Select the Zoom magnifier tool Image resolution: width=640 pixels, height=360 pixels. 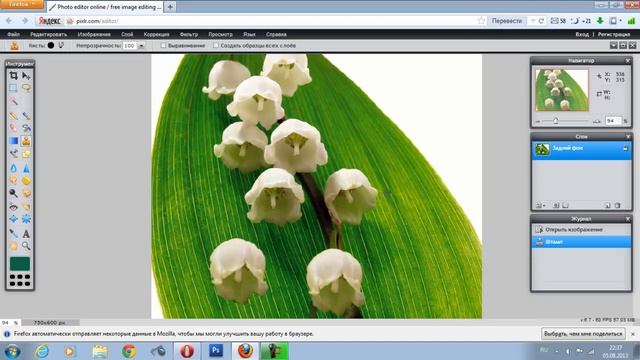(26, 246)
